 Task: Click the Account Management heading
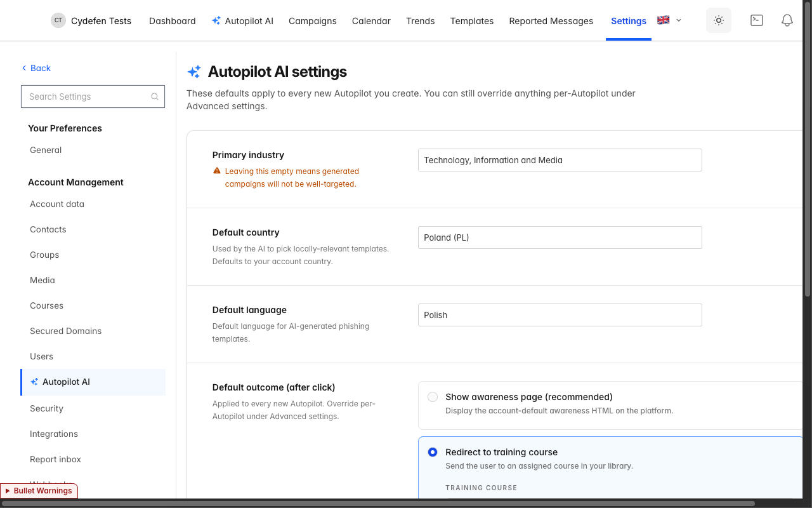click(x=75, y=182)
